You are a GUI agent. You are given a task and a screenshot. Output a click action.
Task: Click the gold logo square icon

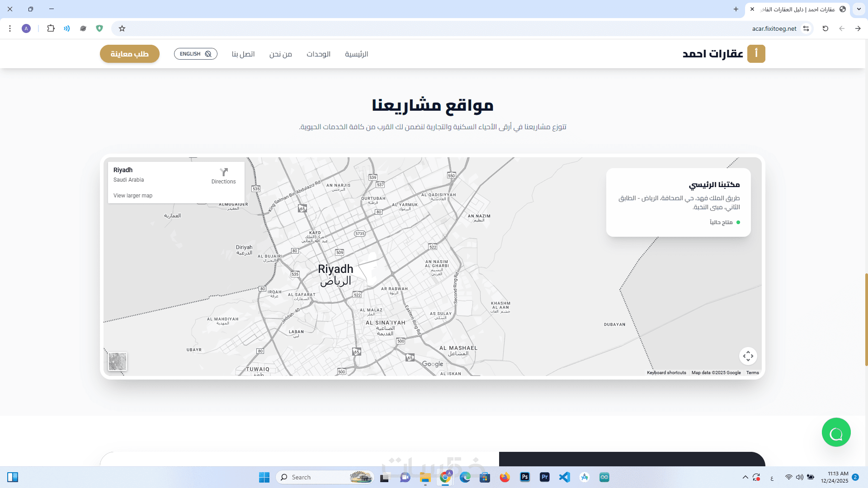(x=756, y=54)
